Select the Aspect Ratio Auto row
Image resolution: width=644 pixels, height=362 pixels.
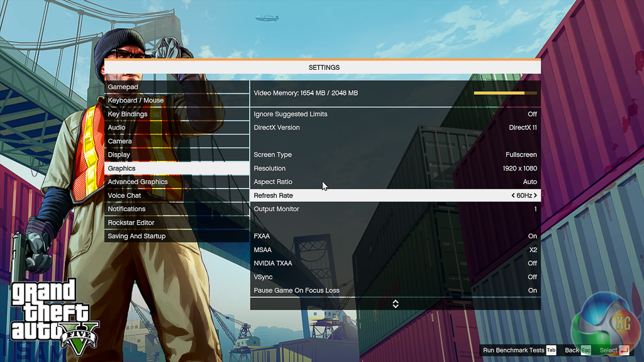(395, 182)
